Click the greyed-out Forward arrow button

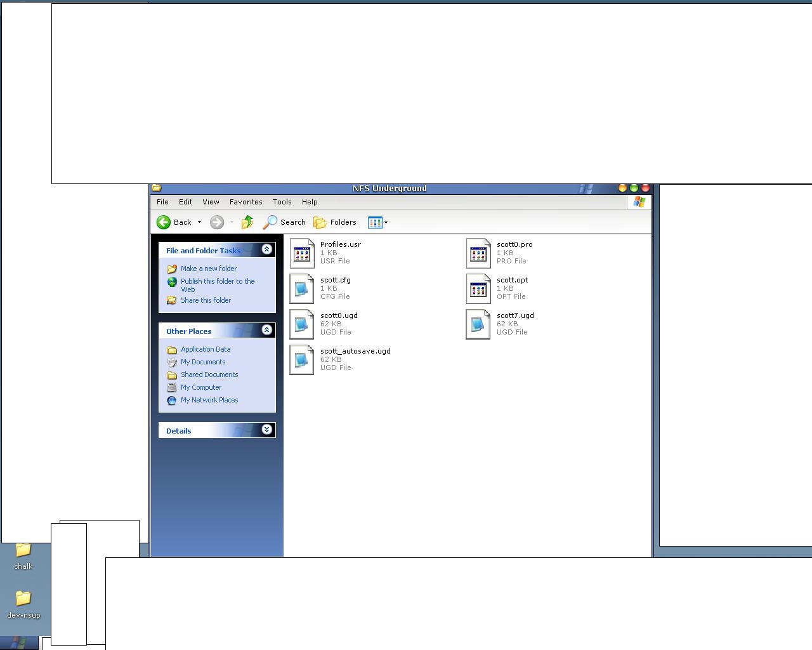[x=217, y=222]
